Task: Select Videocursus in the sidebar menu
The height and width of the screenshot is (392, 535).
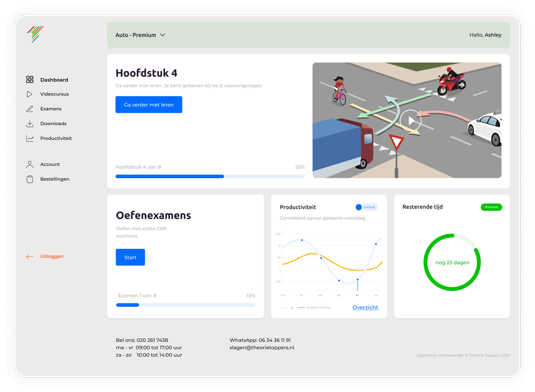Action: (x=54, y=94)
